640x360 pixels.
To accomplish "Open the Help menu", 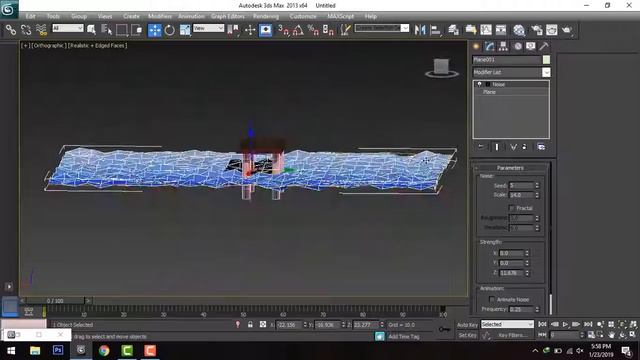I will pos(371,16).
